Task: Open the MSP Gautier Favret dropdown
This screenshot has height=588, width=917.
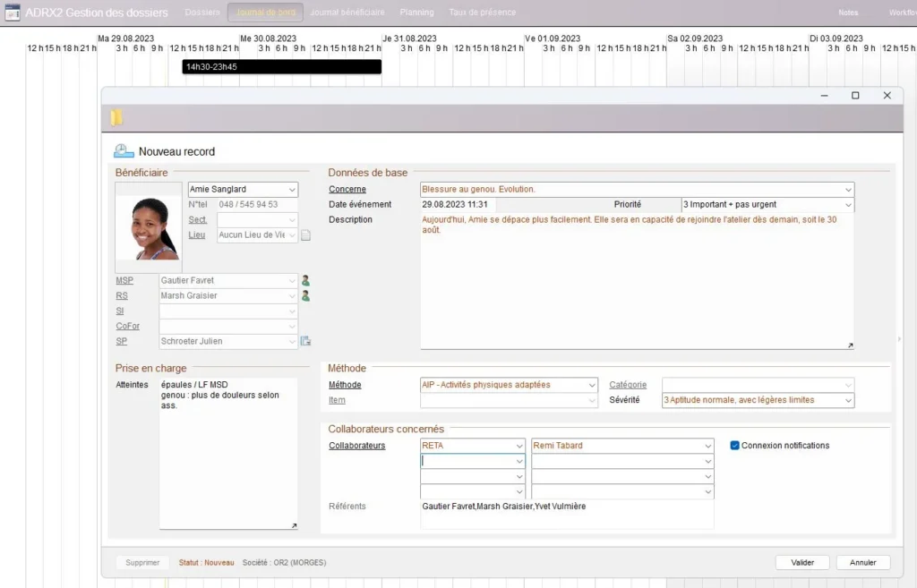Action: coord(292,280)
